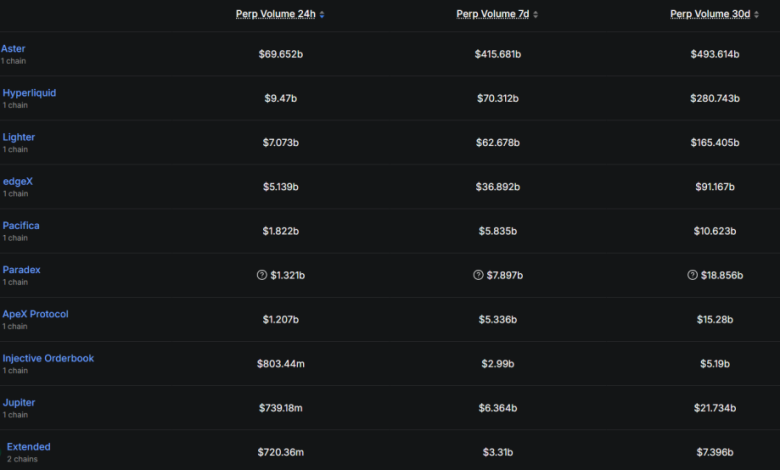The width and height of the screenshot is (780, 470).
Task: Click sort arrows next to Perp Volume 7d
Action: (x=536, y=15)
